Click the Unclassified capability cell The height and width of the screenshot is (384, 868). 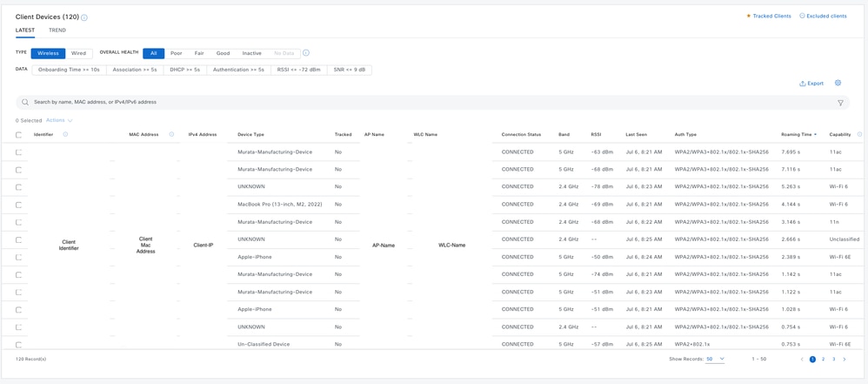click(845, 239)
